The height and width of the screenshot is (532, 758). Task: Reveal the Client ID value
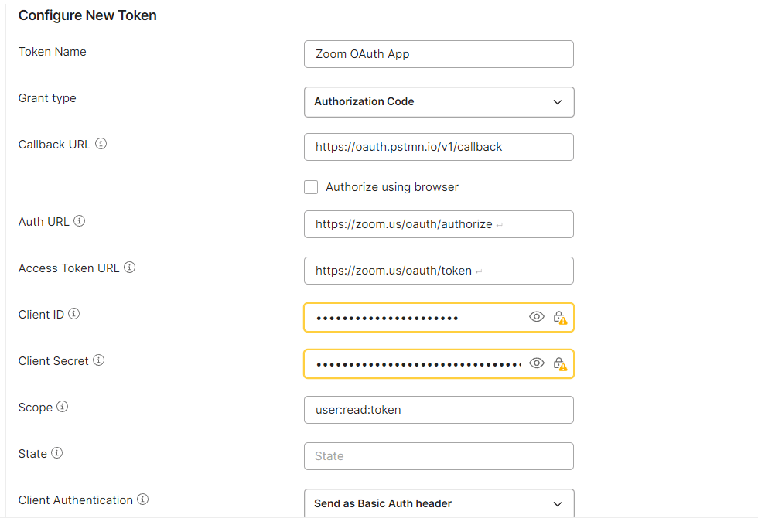click(x=537, y=317)
